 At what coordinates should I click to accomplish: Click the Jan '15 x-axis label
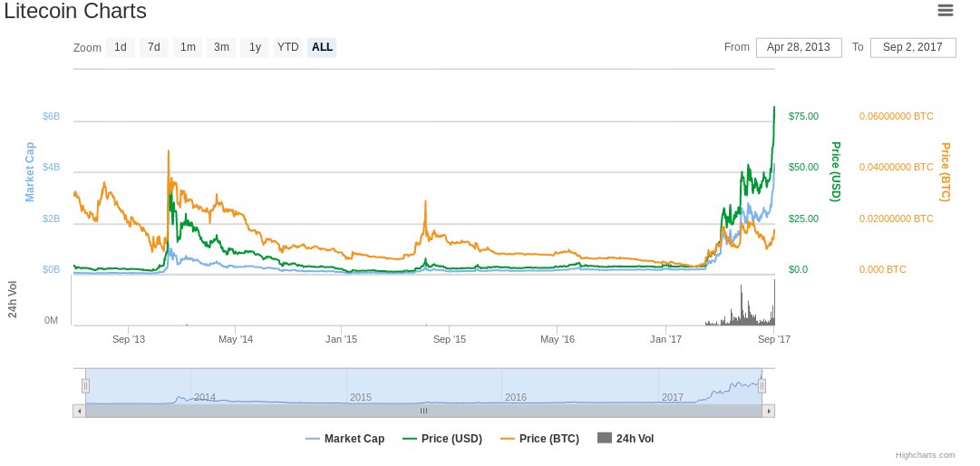[342, 339]
